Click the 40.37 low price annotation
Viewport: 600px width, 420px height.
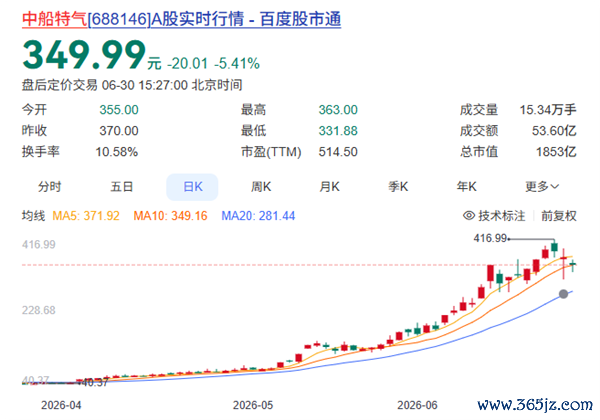(x=95, y=382)
